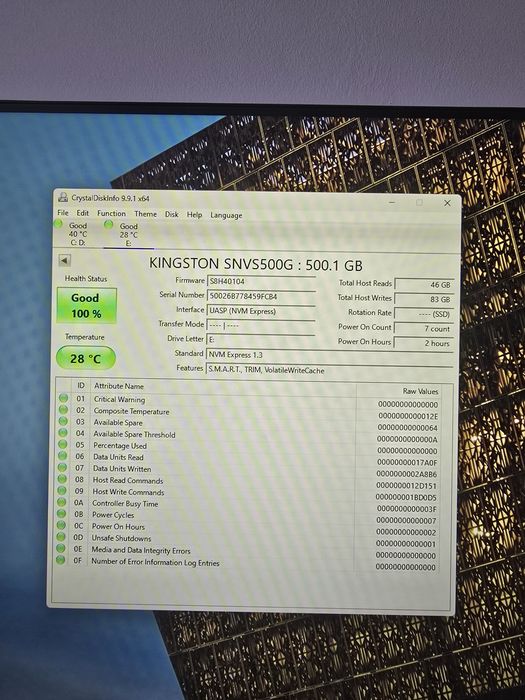
Task: Click the Good 100 % health status button
Action: click(87, 305)
